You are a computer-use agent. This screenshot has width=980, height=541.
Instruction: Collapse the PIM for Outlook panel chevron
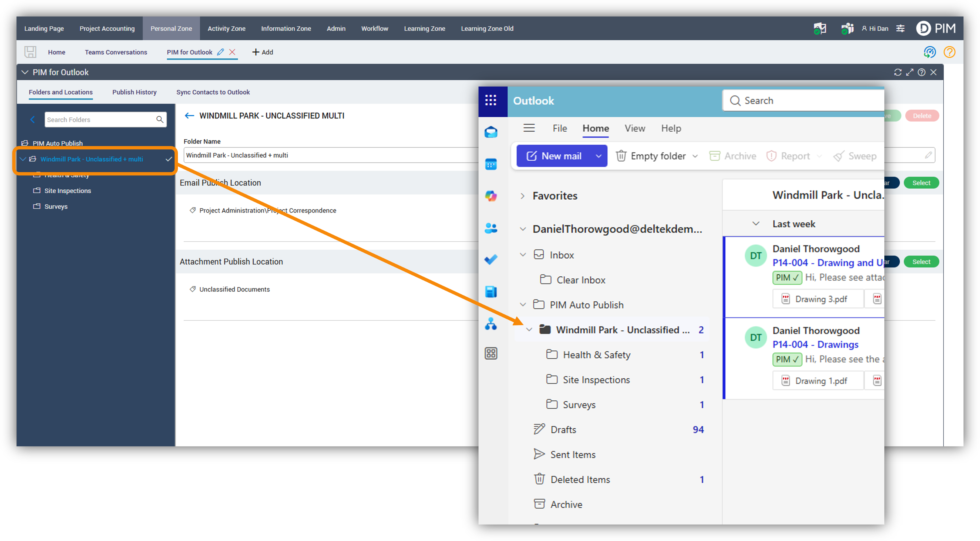25,72
